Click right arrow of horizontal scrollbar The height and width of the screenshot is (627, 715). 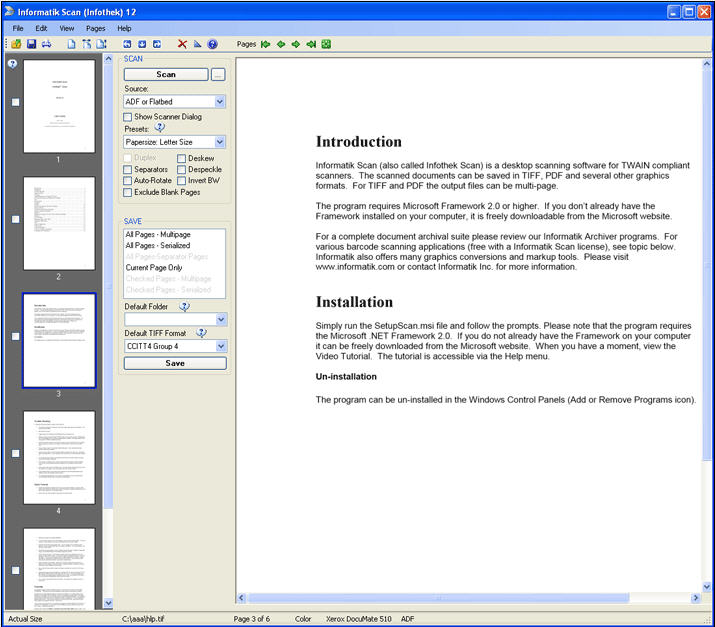pos(695,598)
